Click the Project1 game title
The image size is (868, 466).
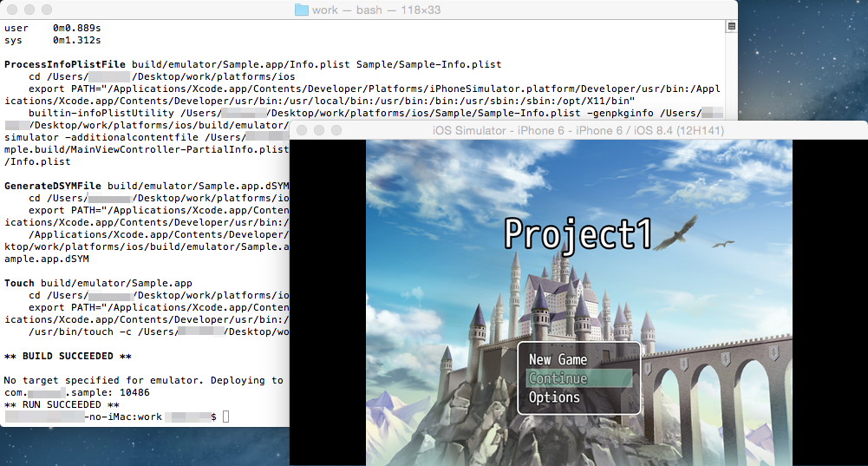tap(578, 233)
